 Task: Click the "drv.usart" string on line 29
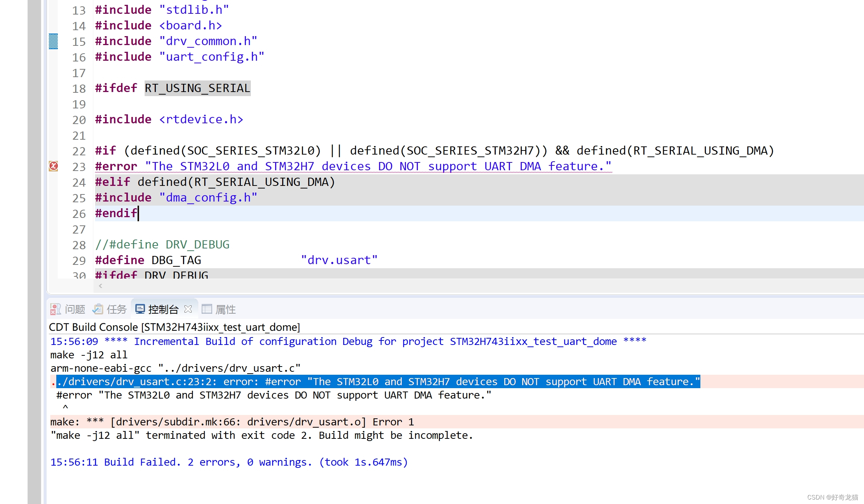[339, 260]
